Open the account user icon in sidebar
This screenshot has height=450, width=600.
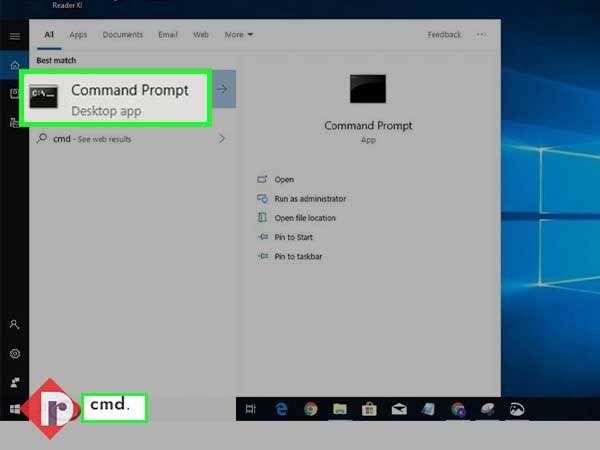(15, 324)
